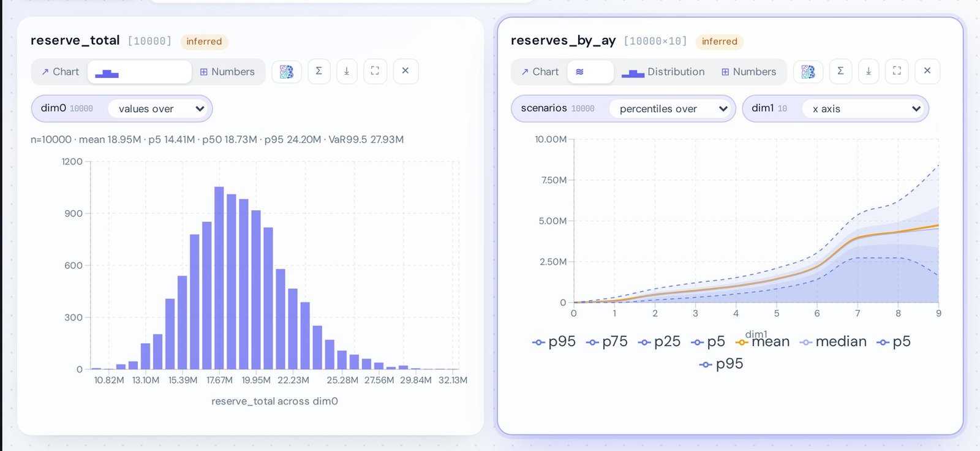Select the Chart tab in reserve_total panel
Image resolution: width=980 pixels, height=451 pixels.
click(60, 72)
